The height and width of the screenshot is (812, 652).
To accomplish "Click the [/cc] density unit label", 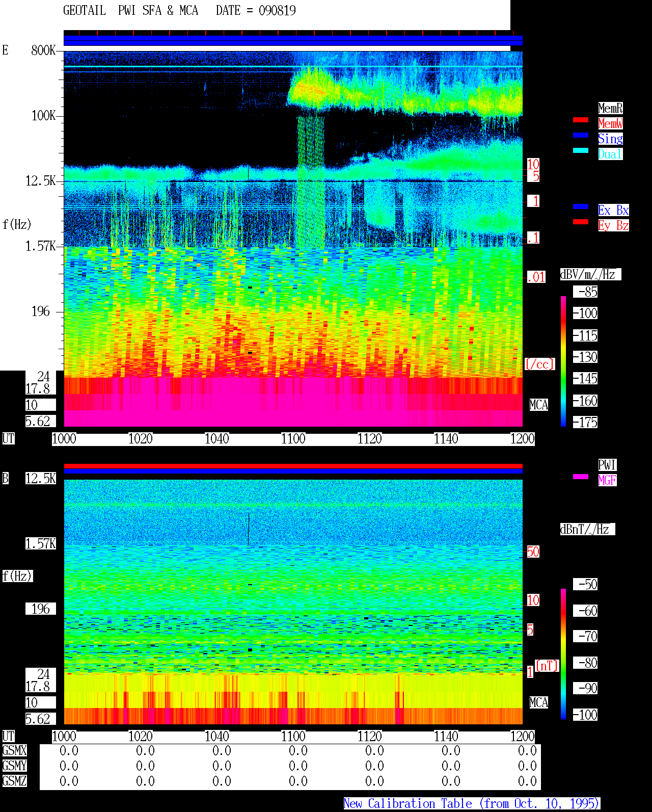I will click(x=539, y=364).
